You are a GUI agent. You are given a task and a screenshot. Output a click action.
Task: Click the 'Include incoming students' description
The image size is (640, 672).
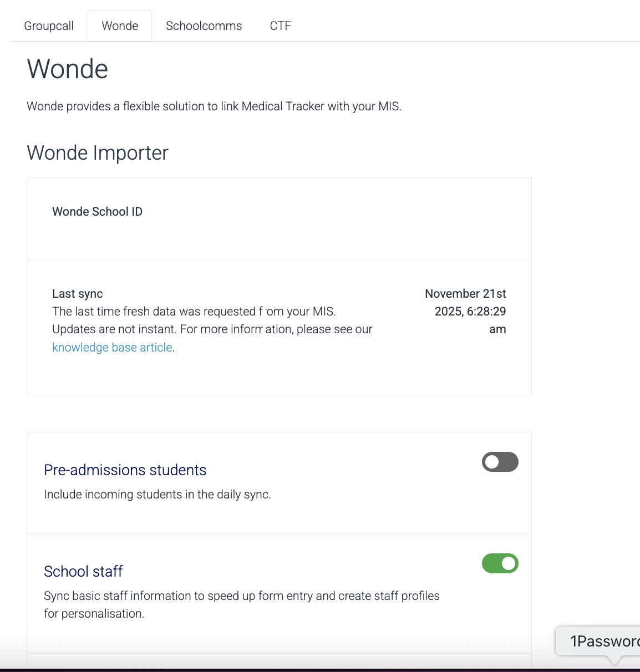pyautogui.click(x=157, y=495)
